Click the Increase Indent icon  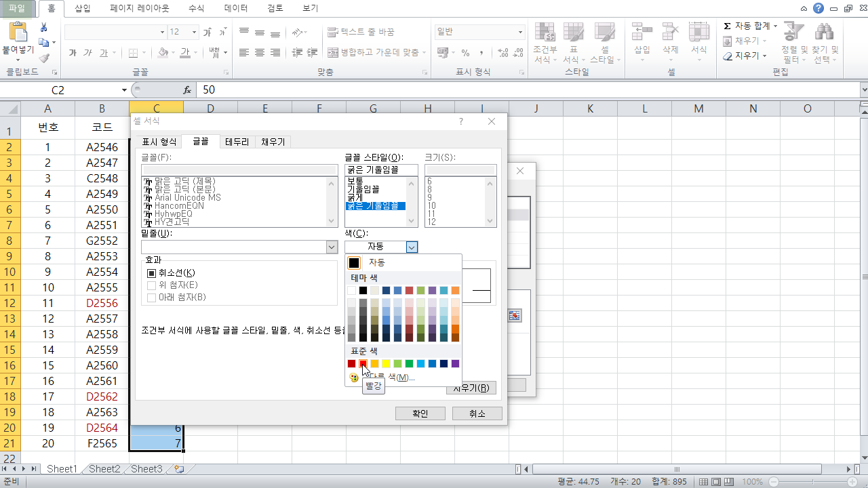[313, 53]
